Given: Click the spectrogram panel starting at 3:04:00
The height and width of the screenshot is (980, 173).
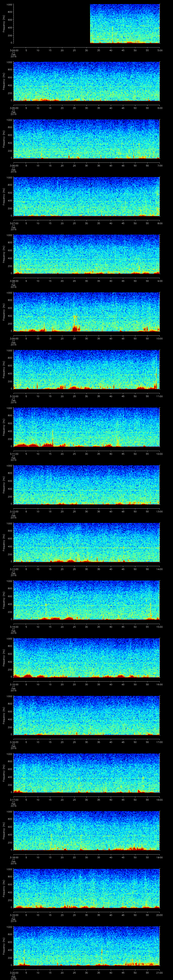Looking at the screenshot, I should 87,24.
